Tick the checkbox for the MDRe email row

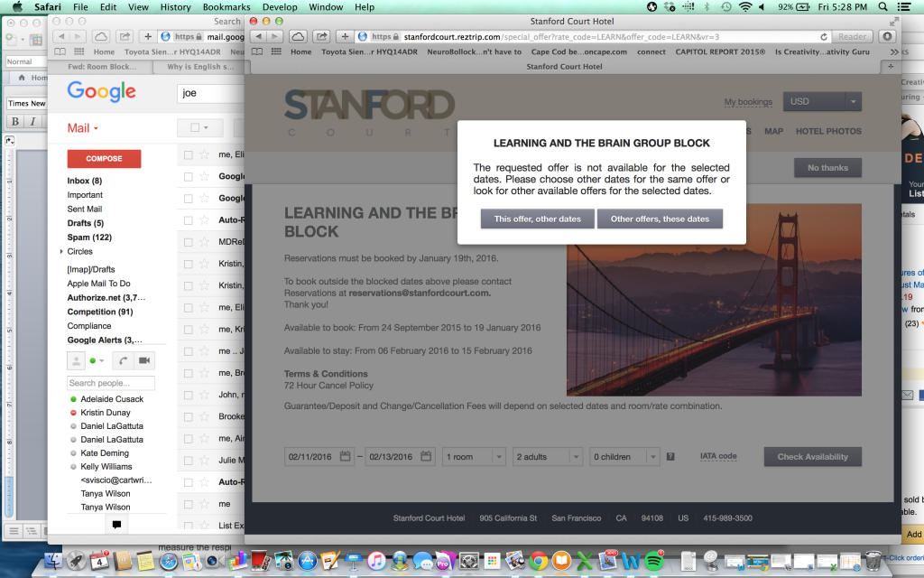tap(188, 242)
